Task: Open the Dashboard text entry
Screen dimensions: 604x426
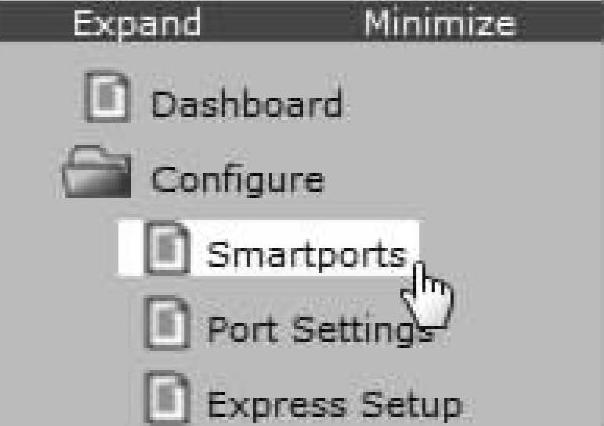Action: point(247,102)
